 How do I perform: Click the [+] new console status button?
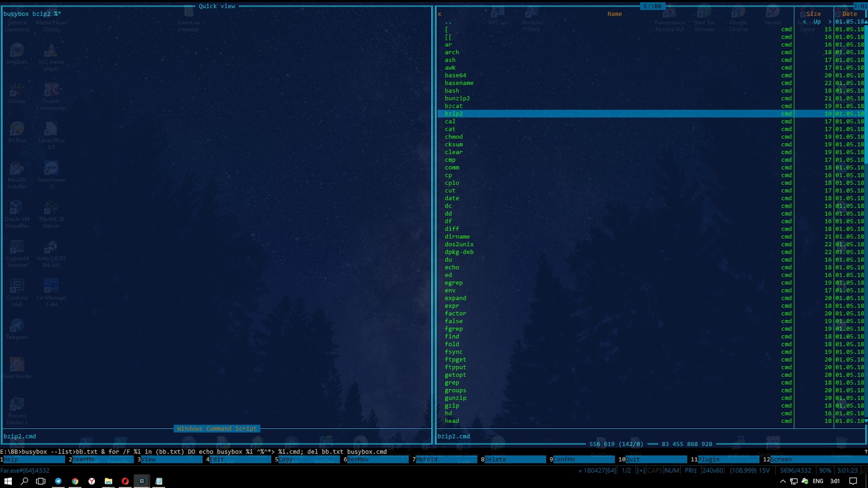pyautogui.click(x=641, y=471)
